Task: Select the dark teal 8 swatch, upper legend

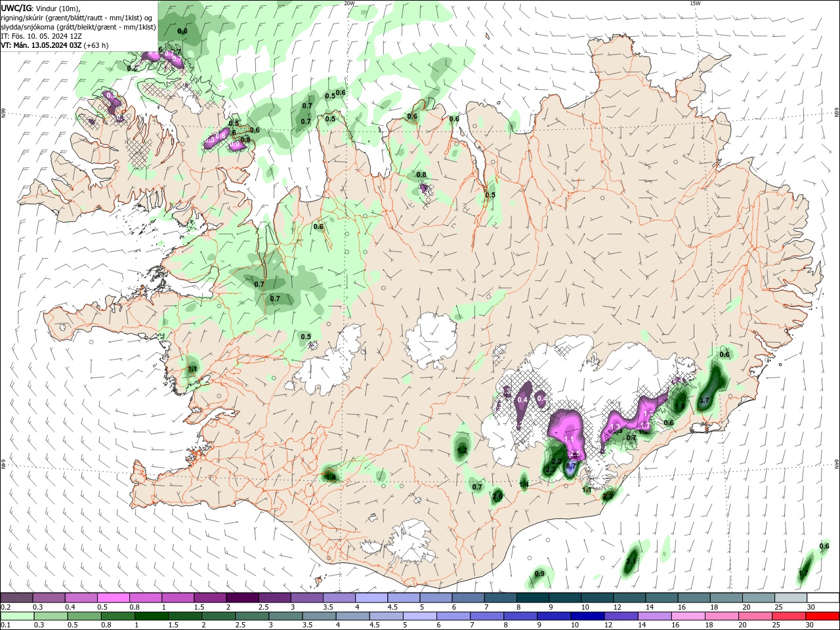Action: 532,598
